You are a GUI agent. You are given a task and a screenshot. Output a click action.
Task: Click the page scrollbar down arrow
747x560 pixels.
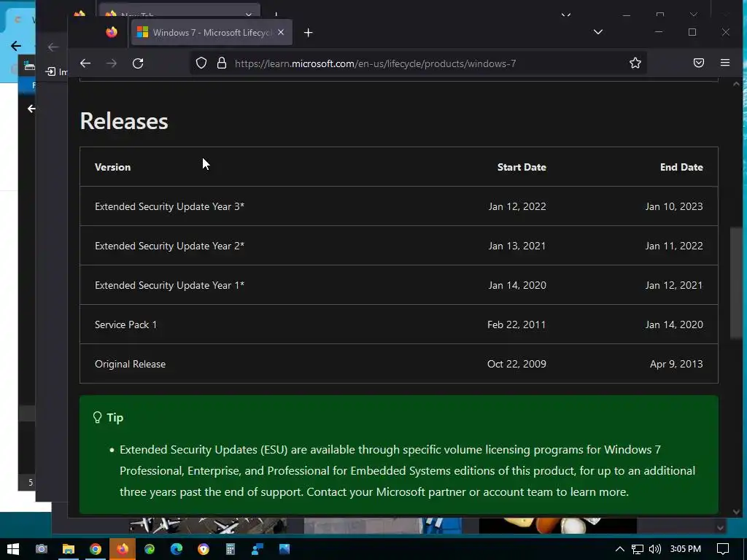tap(736, 512)
